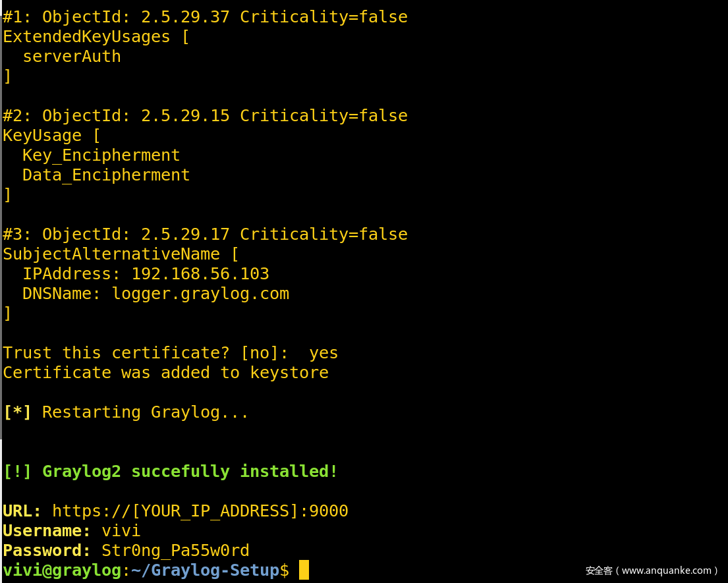728x583 pixels.
Task: Click the DNS name logger.graylog.com
Action: (x=200, y=294)
